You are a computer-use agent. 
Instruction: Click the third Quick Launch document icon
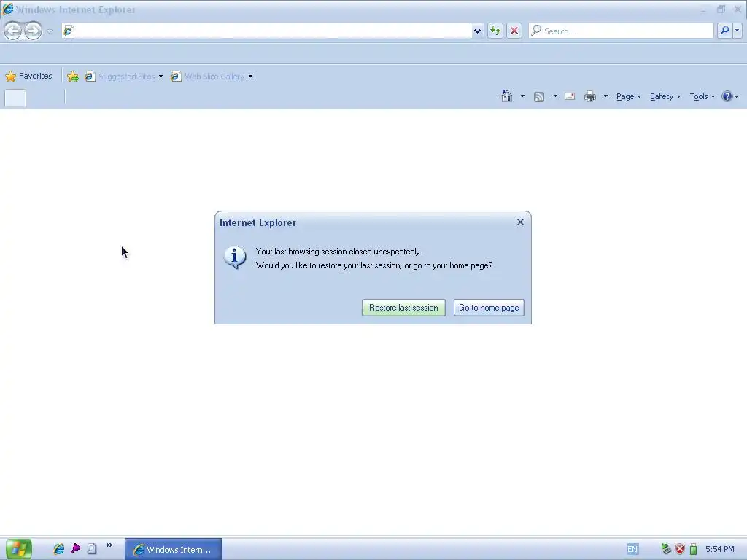[91, 549]
